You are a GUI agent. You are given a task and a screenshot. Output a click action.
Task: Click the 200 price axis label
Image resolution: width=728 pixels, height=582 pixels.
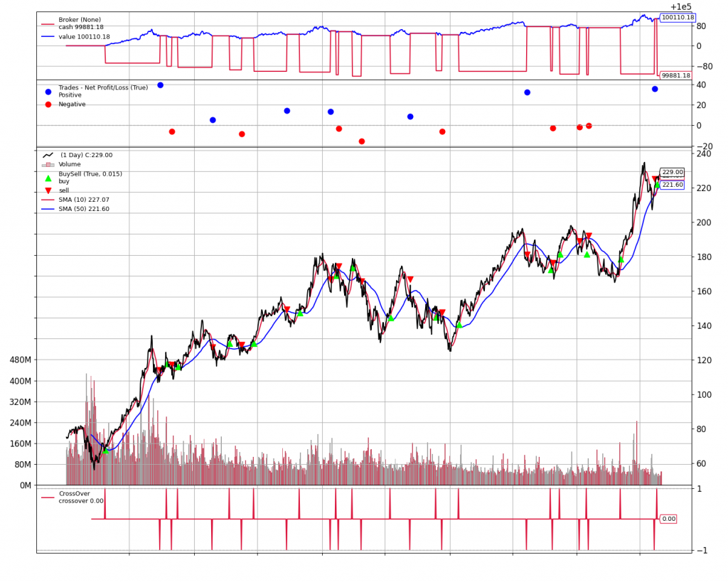click(704, 222)
